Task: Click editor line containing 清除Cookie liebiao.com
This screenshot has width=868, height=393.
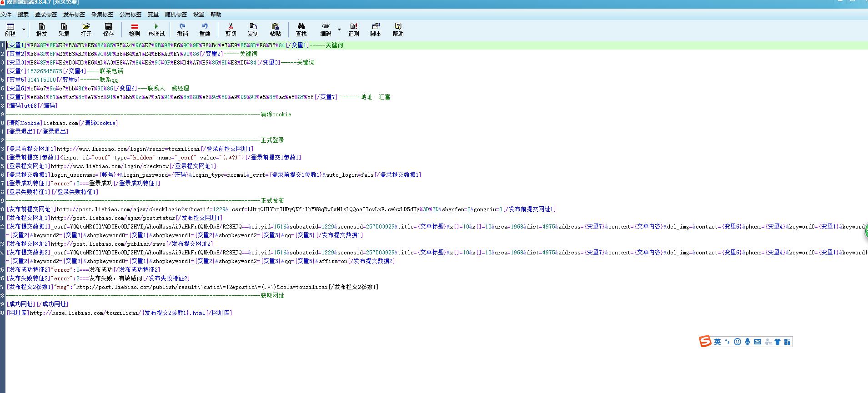Action: tap(62, 123)
